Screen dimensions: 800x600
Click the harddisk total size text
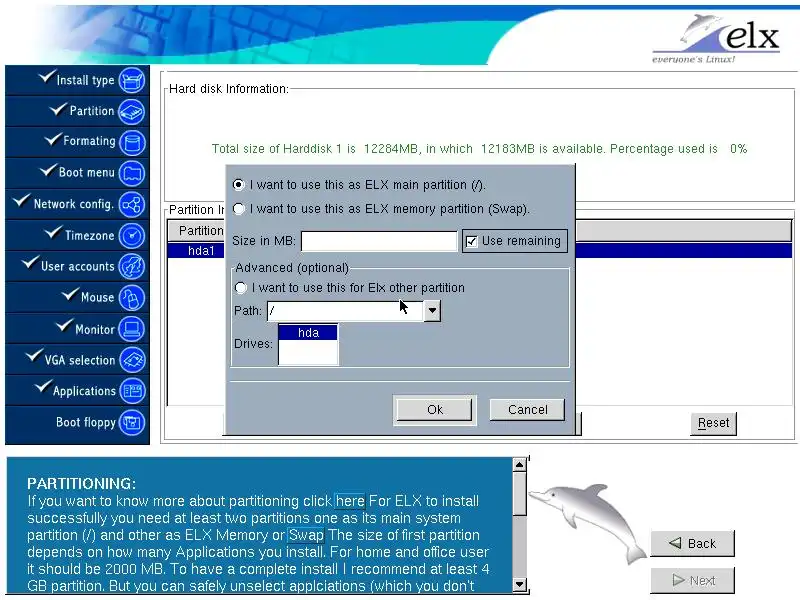coord(480,149)
